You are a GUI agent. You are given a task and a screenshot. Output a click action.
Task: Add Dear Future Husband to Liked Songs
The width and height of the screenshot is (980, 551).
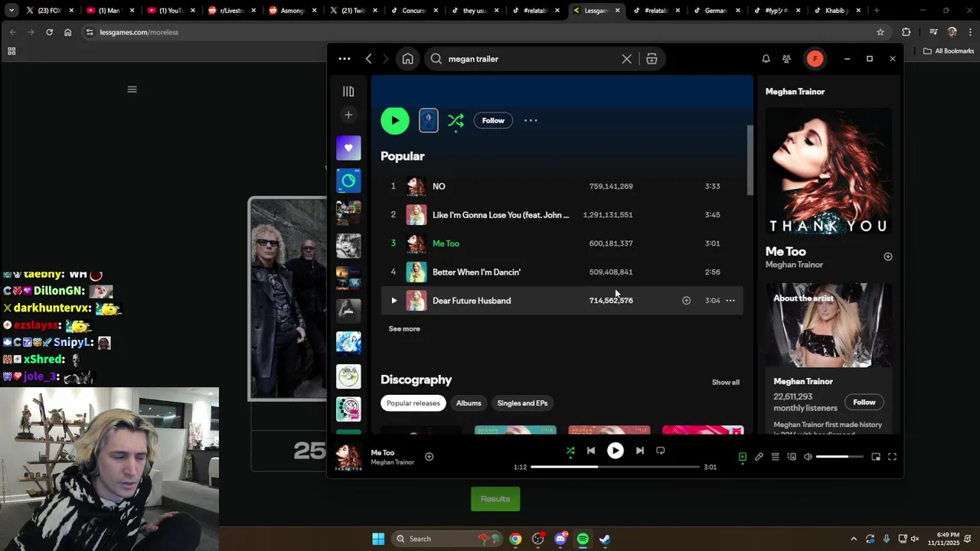[686, 301]
